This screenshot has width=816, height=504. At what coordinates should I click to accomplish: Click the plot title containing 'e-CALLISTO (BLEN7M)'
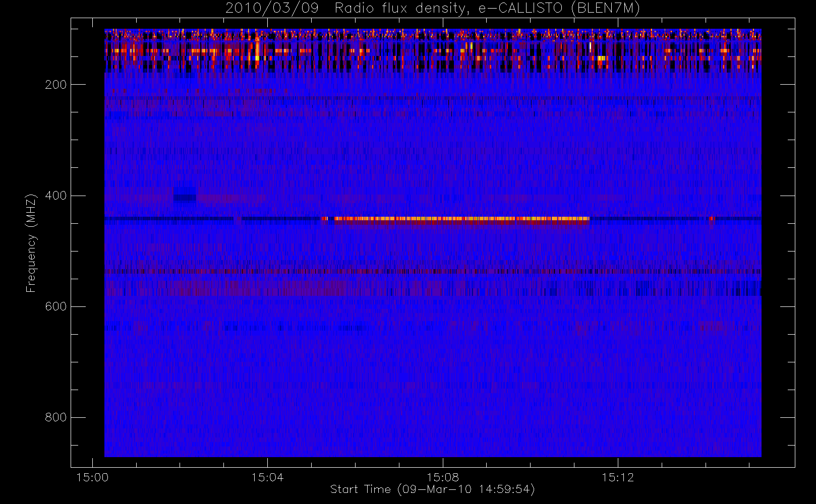coord(432,9)
